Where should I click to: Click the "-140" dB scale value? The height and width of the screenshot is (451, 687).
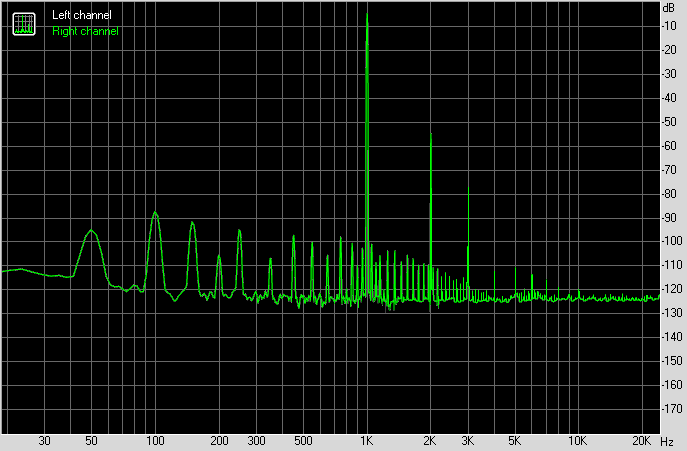pos(672,337)
